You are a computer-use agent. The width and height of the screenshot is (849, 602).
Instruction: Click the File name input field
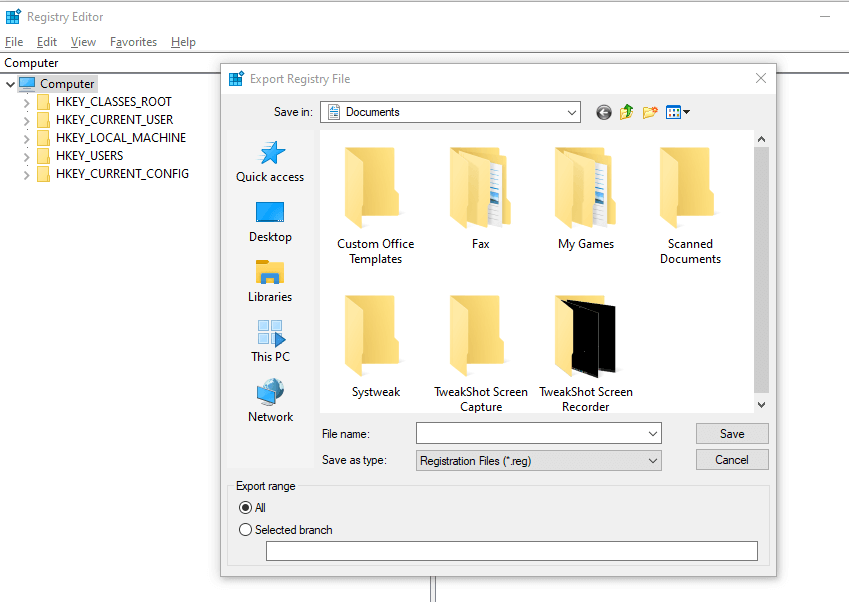pyautogui.click(x=530, y=433)
